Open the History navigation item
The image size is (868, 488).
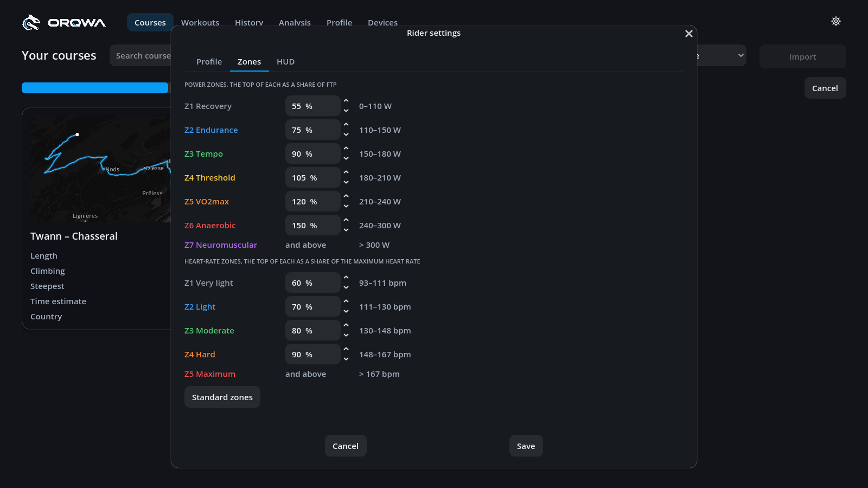[x=249, y=22]
